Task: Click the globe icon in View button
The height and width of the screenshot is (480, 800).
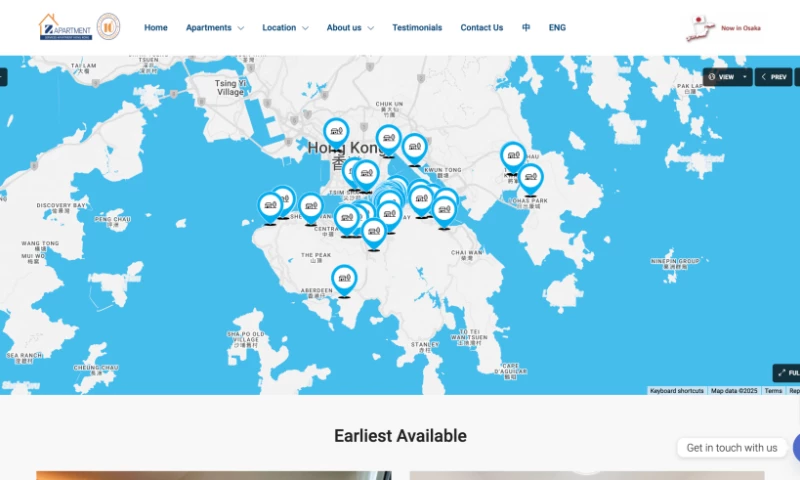Action: tap(712, 77)
